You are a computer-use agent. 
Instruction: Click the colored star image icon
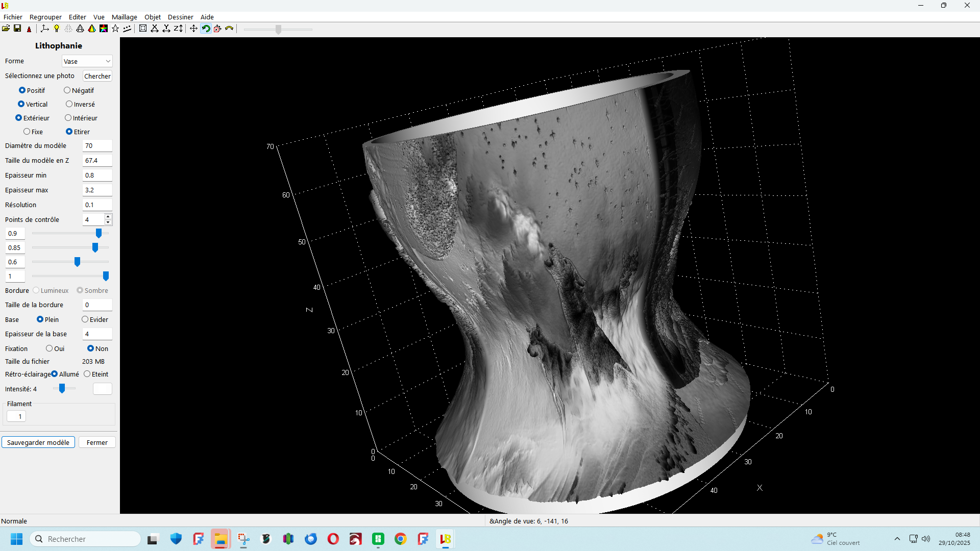tap(104, 29)
